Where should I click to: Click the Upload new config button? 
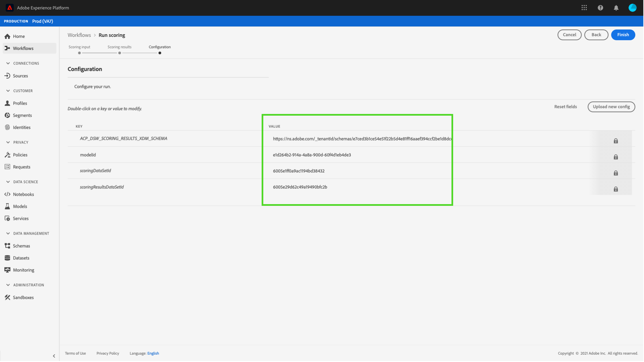click(611, 107)
